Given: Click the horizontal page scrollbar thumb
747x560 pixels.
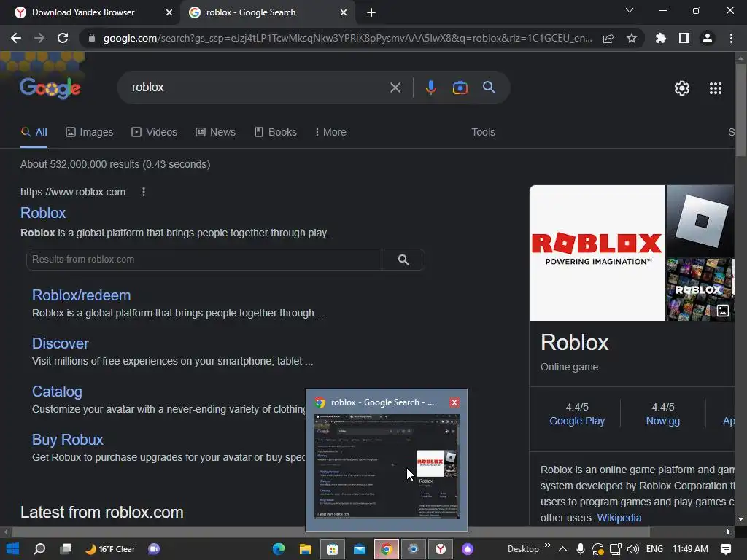Looking at the screenshot, I should pos(331,532).
